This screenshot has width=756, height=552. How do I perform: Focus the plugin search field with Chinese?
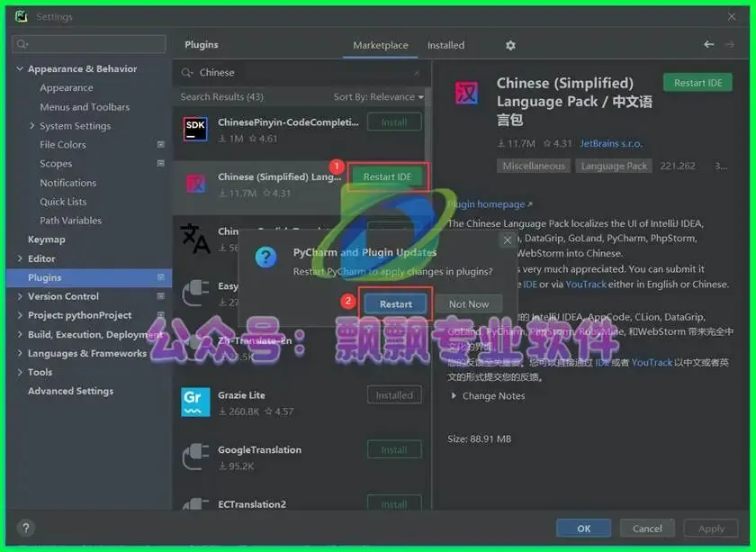point(301,73)
